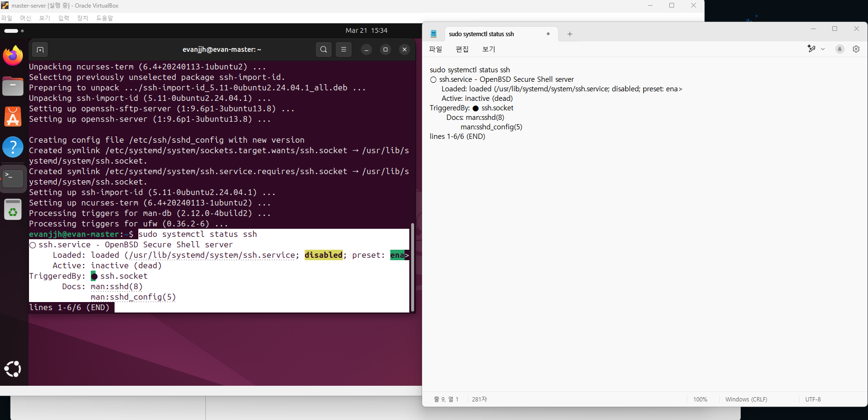Click 'TriggeredBy: ssh.socket' line in Notepad

472,108
